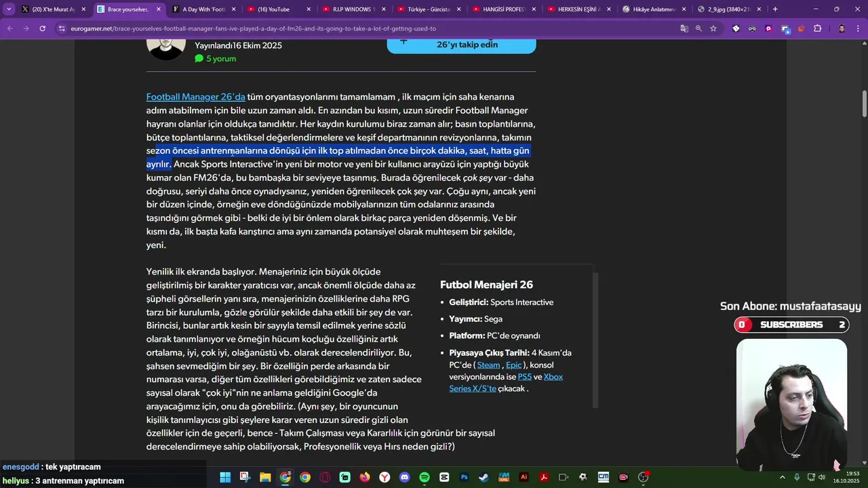Open the CM app in the taskbar
This screenshot has width=868, height=488.
coord(603,477)
